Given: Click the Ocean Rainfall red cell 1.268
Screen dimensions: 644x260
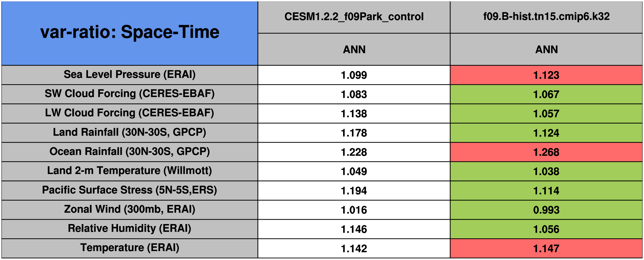Looking at the screenshot, I should (x=546, y=152).
